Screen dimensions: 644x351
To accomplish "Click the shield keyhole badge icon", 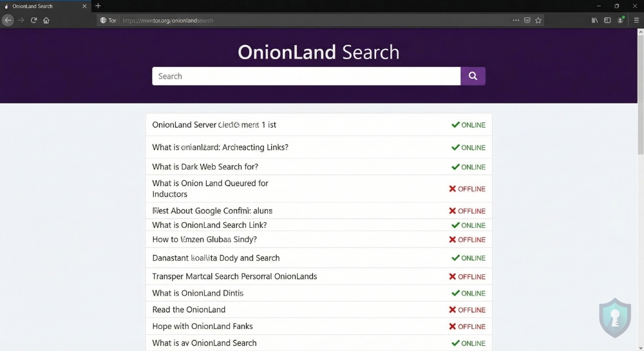I will (615, 318).
